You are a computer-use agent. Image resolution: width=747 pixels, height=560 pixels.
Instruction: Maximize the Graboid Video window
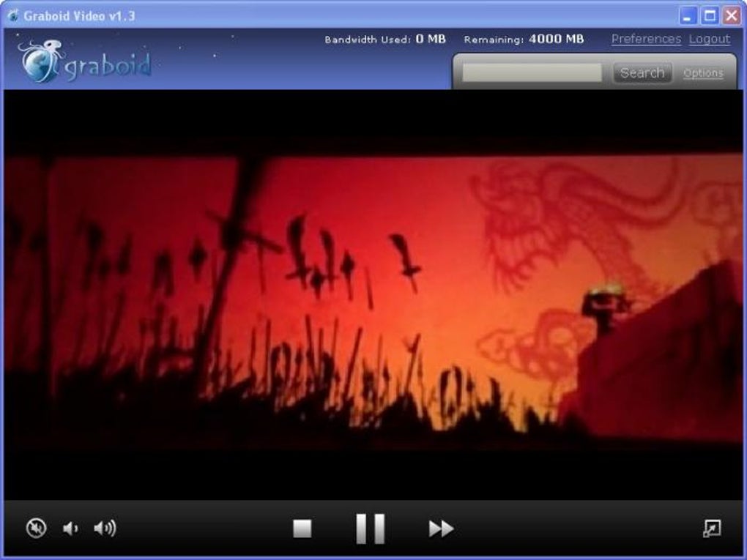[x=710, y=15]
